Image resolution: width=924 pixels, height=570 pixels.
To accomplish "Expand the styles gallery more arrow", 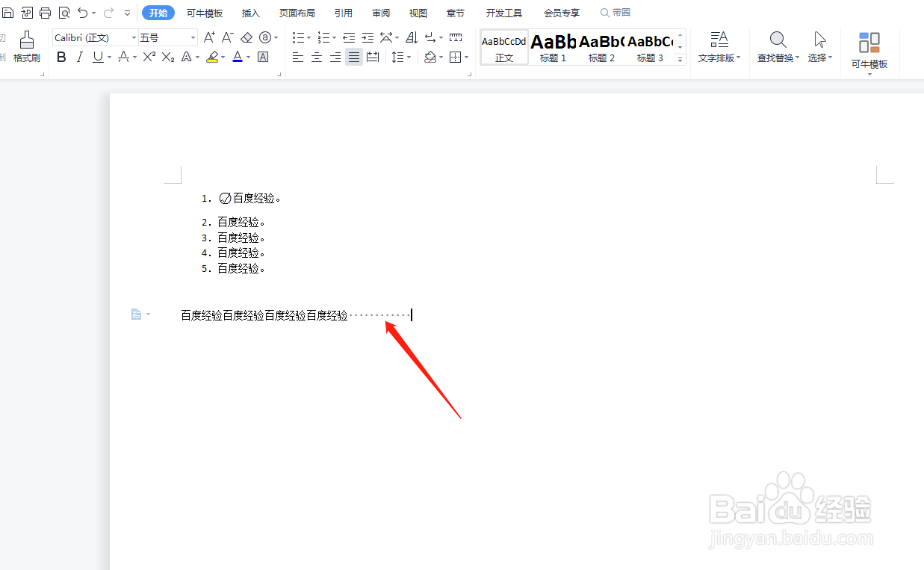I will coord(680,59).
